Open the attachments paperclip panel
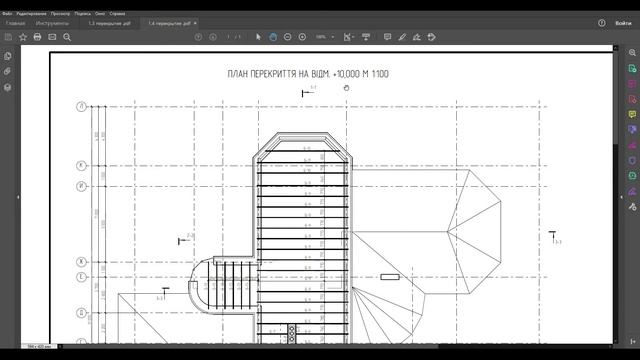 7,71
